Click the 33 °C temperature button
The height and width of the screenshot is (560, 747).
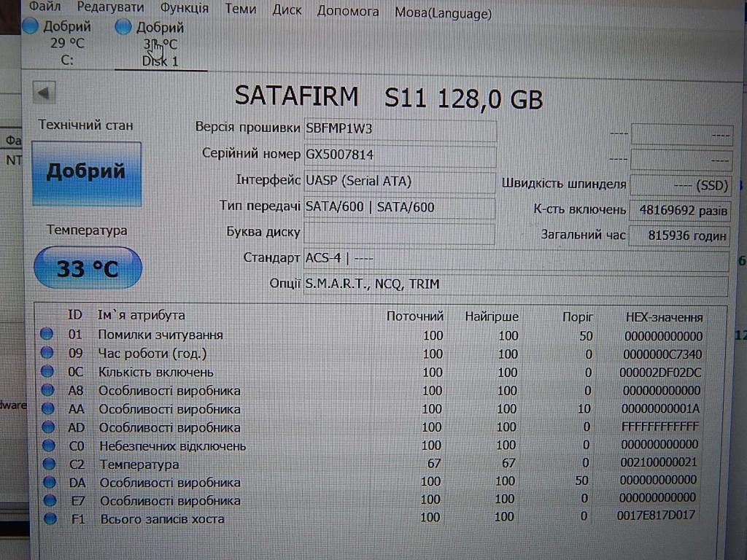point(88,268)
